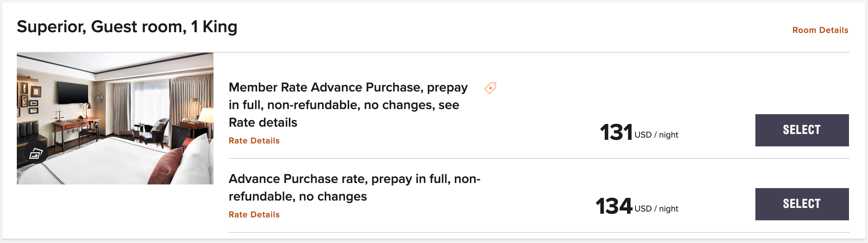Image resolution: width=868 pixels, height=243 pixels.
Task: Select the 131 USD per night rate
Action: click(x=802, y=130)
